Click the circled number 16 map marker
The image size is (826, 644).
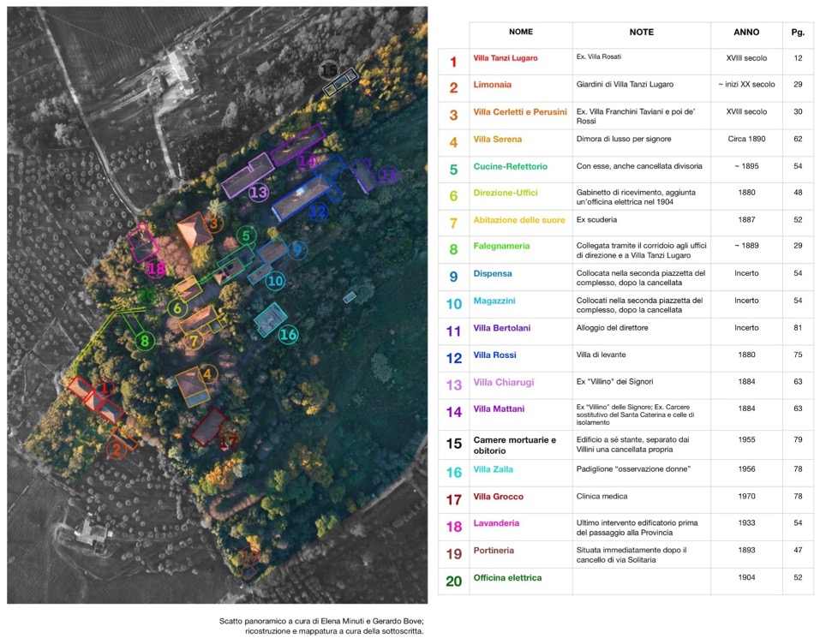[x=288, y=334]
